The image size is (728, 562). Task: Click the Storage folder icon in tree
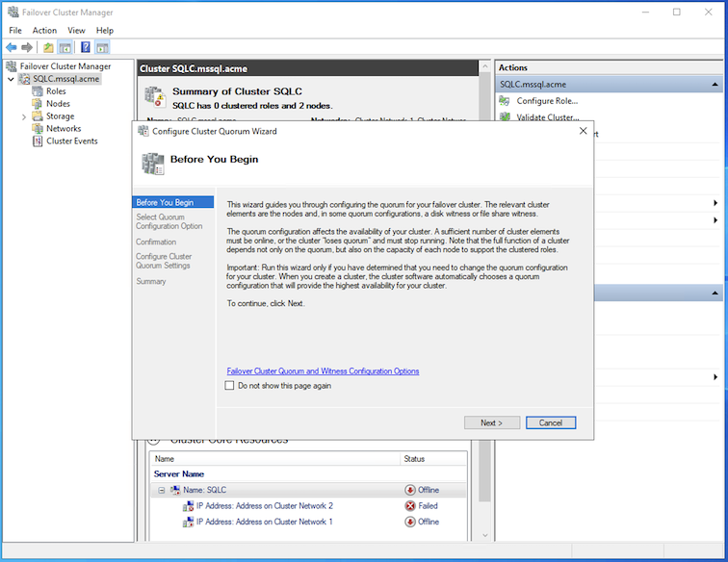pos(38,116)
